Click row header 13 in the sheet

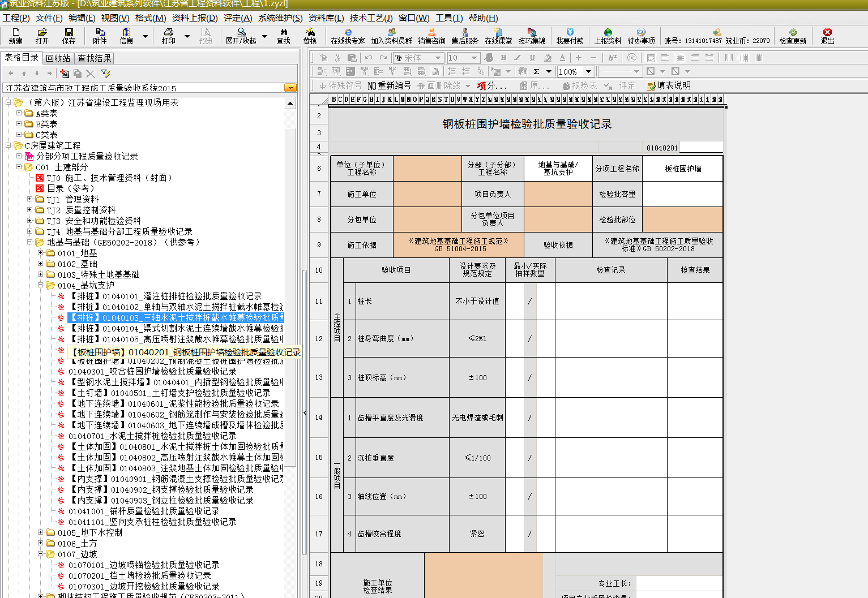[x=319, y=377]
